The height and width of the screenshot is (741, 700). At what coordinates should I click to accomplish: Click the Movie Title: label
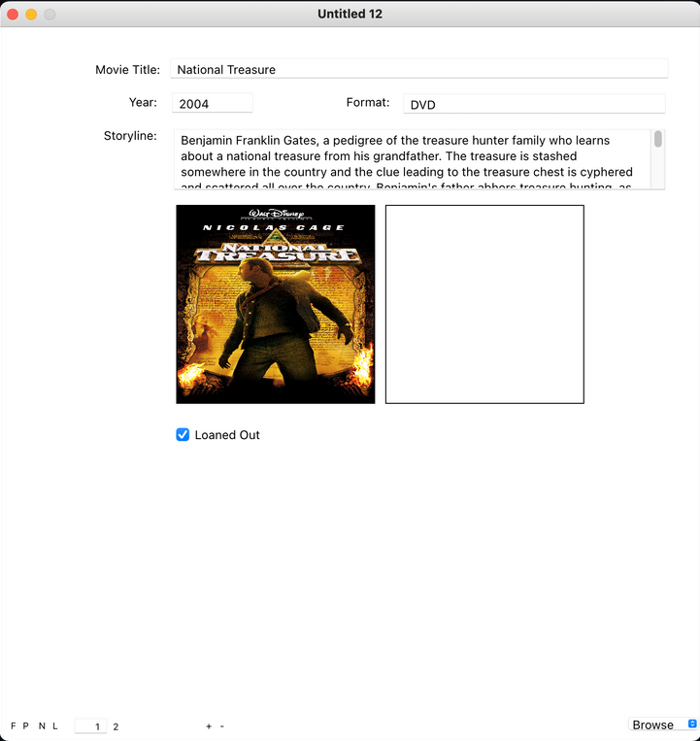(127, 70)
